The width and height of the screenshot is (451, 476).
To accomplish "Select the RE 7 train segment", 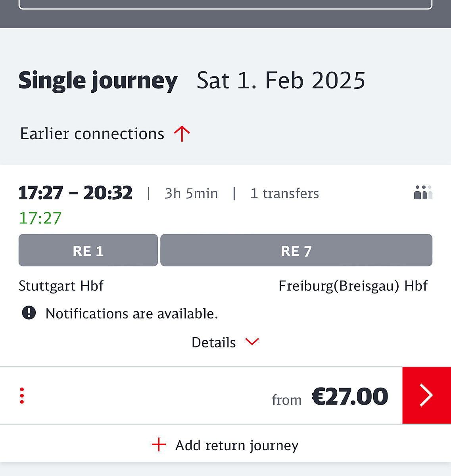I will [x=296, y=250].
